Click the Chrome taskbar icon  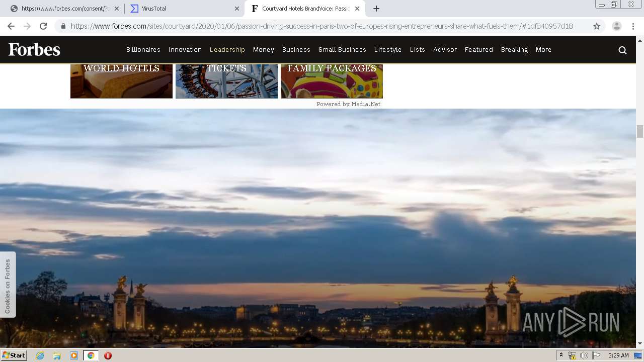click(x=91, y=355)
